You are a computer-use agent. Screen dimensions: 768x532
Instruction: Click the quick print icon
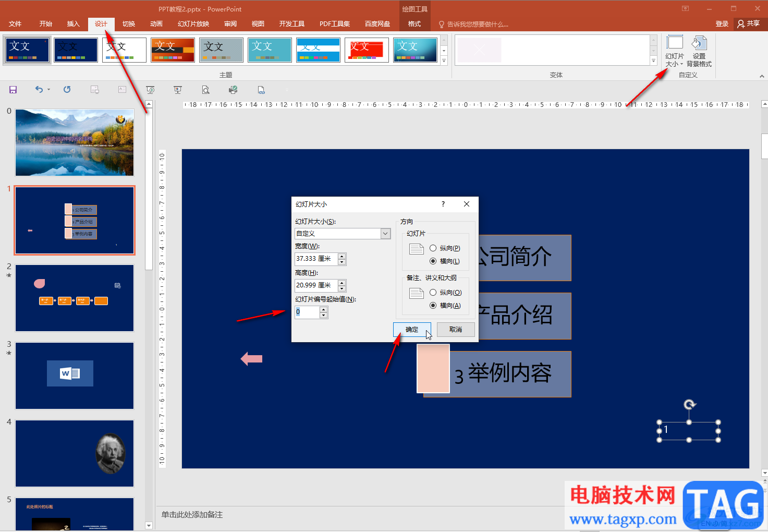(233, 90)
